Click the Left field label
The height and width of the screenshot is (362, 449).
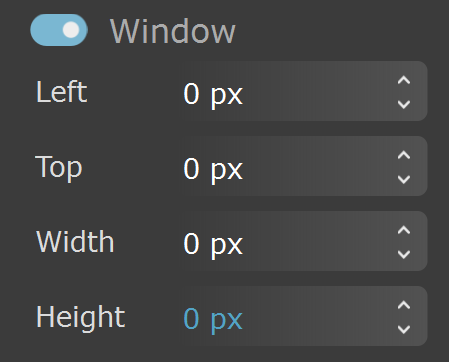point(62,92)
